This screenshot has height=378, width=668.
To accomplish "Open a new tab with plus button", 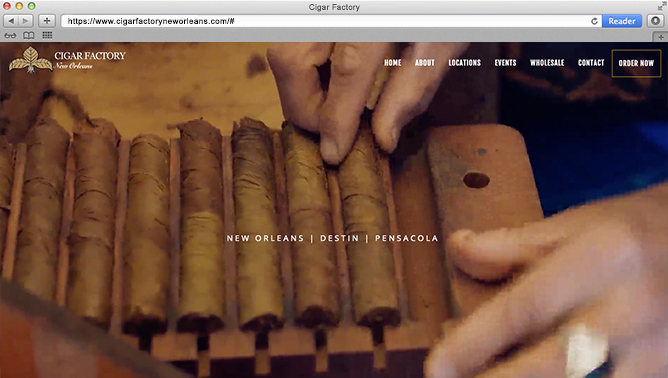I will pos(660,37).
